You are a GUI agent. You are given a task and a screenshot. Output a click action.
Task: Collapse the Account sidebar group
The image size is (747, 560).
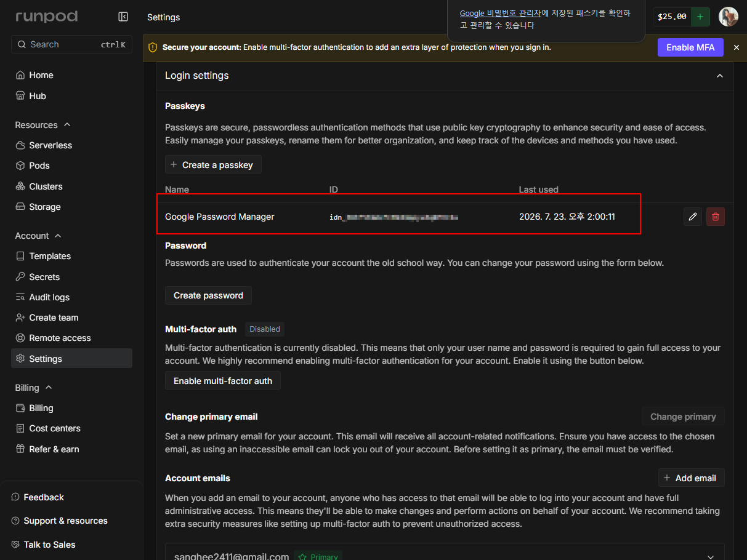(x=58, y=236)
